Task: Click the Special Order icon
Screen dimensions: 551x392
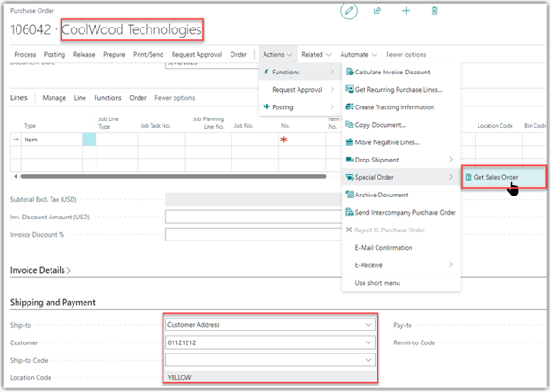Action: tap(349, 177)
